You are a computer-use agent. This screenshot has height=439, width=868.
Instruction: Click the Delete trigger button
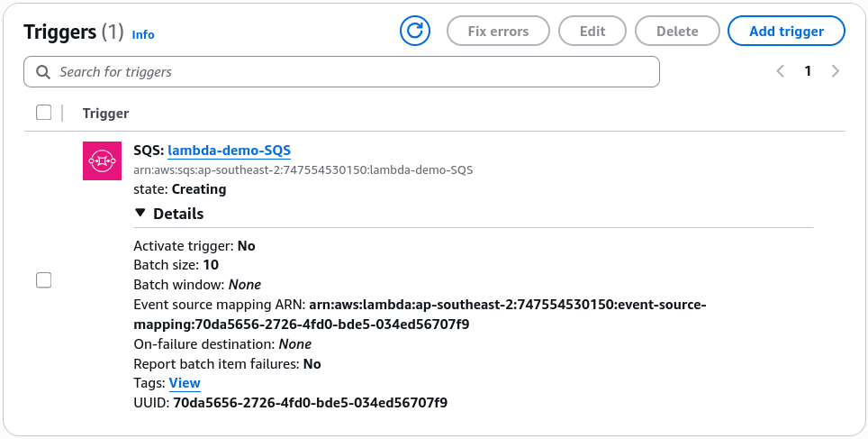pos(677,31)
